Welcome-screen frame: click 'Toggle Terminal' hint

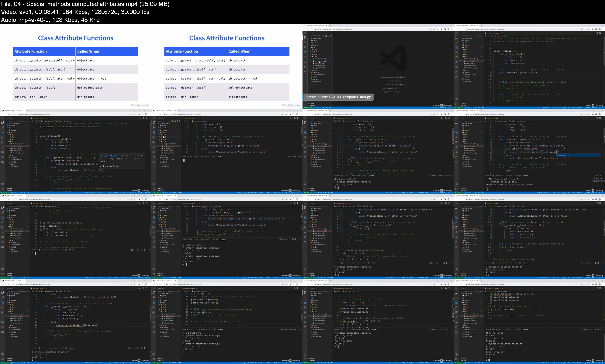(x=389, y=92)
